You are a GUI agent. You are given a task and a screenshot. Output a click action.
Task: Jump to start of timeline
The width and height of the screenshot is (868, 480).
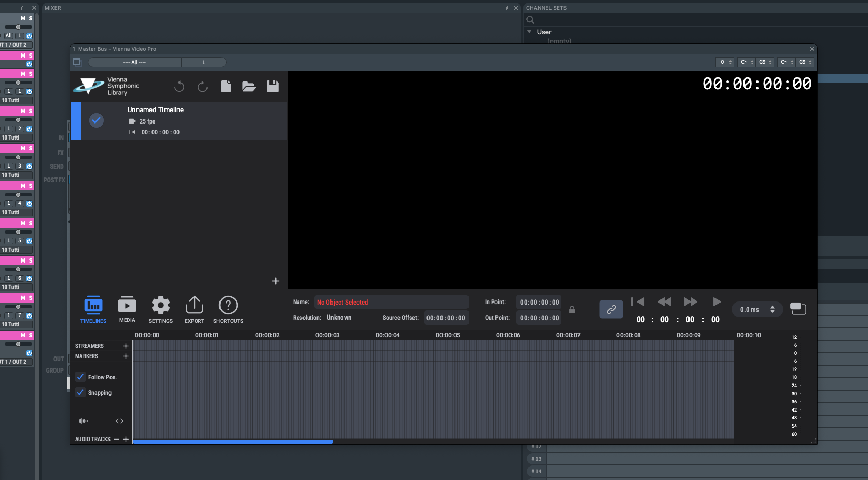(x=638, y=302)
